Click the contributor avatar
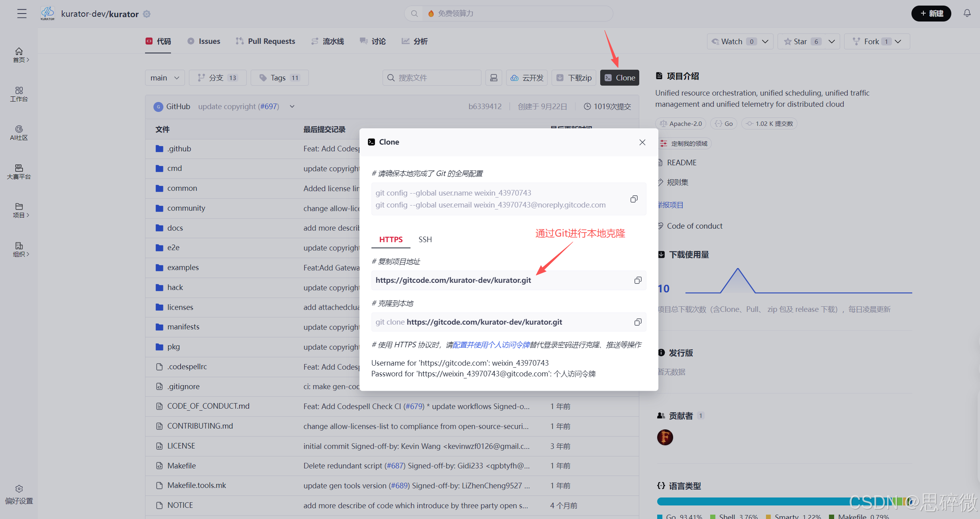This screenshot has height=519, width=980. 665,437
